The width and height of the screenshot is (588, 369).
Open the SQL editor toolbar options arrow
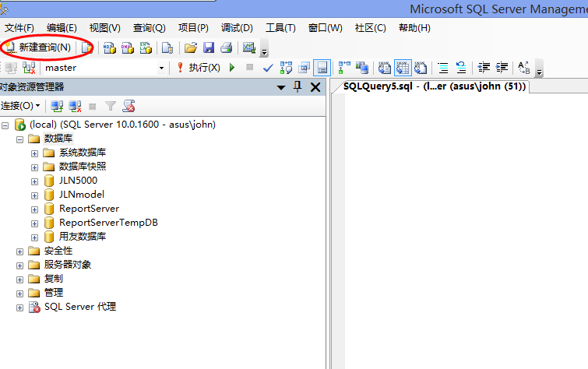pos(539,69)
